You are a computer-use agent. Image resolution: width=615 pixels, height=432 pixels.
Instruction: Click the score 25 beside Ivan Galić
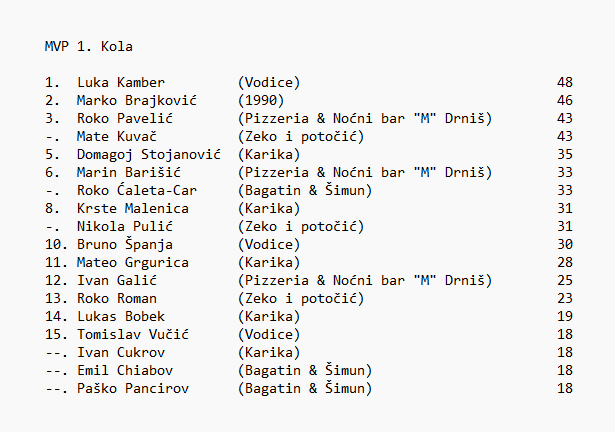coord(564,280)
